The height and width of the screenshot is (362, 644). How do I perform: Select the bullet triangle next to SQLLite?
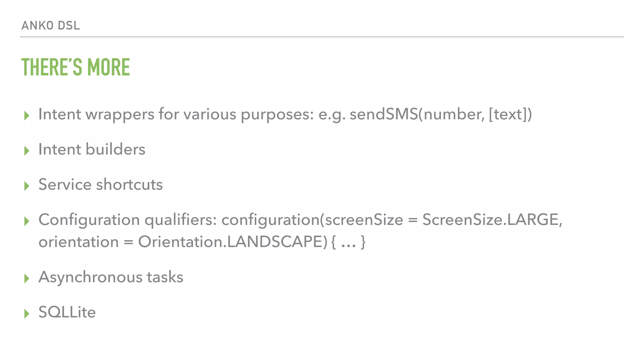(x=27, y=314)
